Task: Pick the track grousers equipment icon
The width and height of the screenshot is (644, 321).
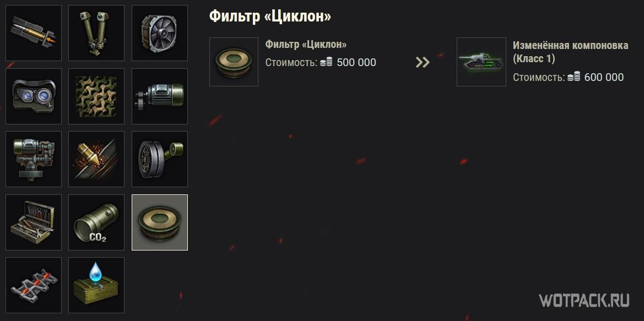Action: pyautogui.click(x=33, y=285)
